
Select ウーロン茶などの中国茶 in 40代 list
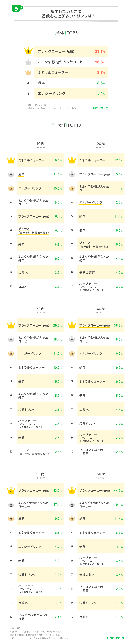pyautogui.click(x=91, y=452)
